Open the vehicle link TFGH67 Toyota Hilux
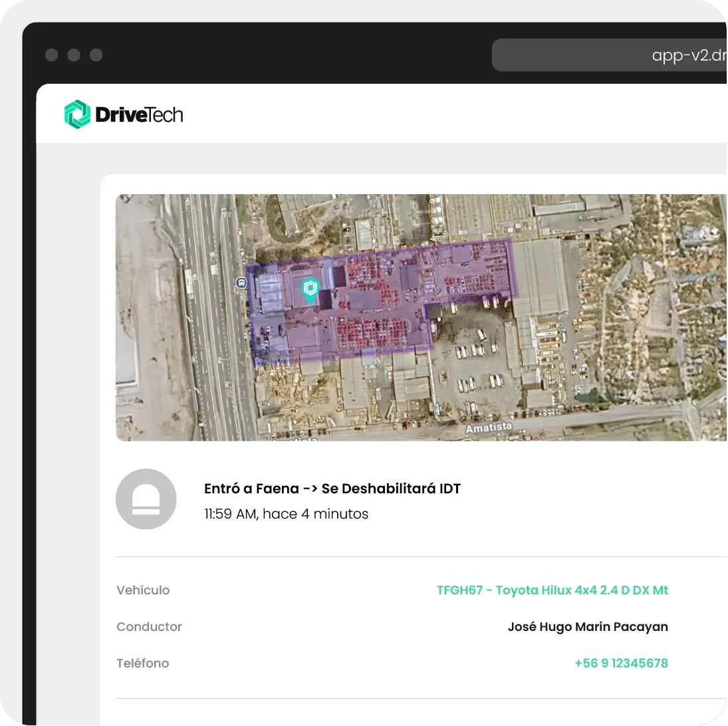The image size is (728, 726). click(x=552, y=590)
